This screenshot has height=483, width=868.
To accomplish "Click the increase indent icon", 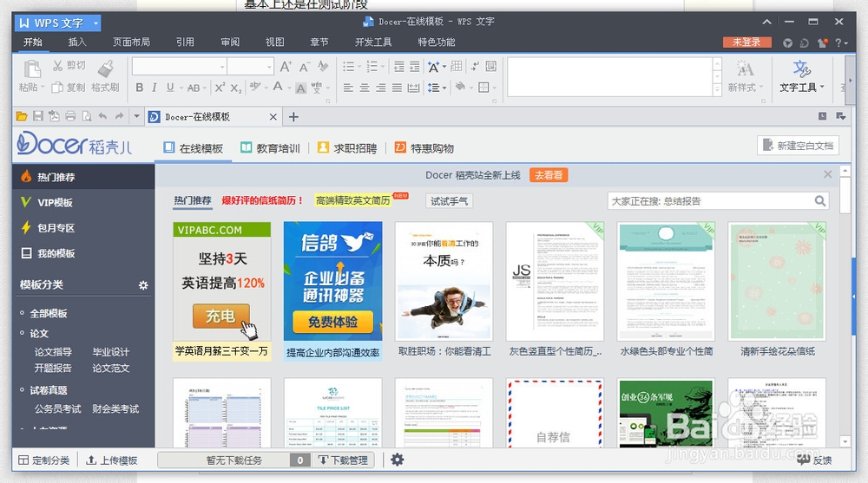I will [x=415, y=67].
